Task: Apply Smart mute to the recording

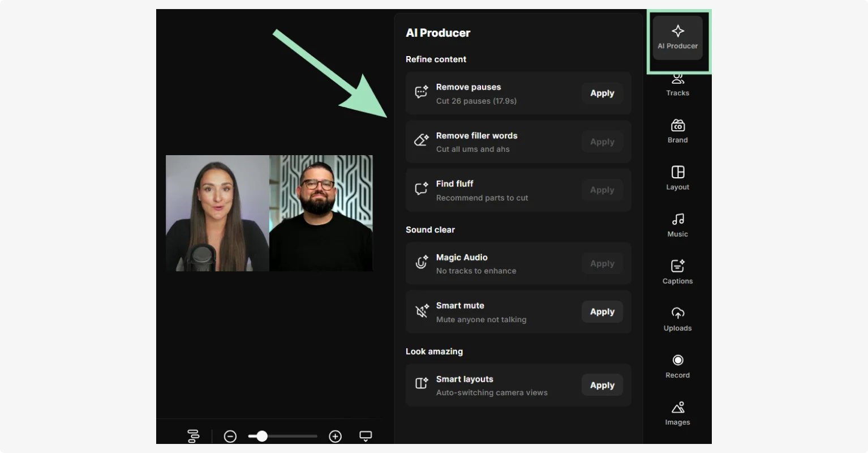Action: click(601, 311)
